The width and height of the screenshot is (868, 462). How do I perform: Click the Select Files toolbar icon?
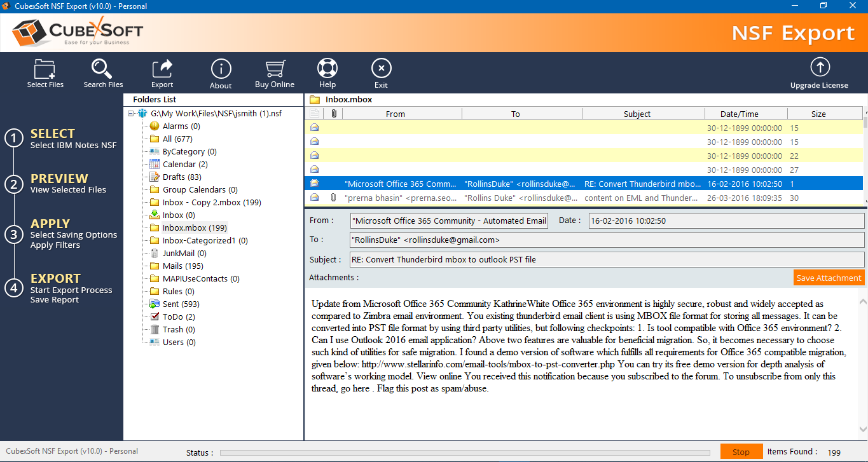click(45, 69)
